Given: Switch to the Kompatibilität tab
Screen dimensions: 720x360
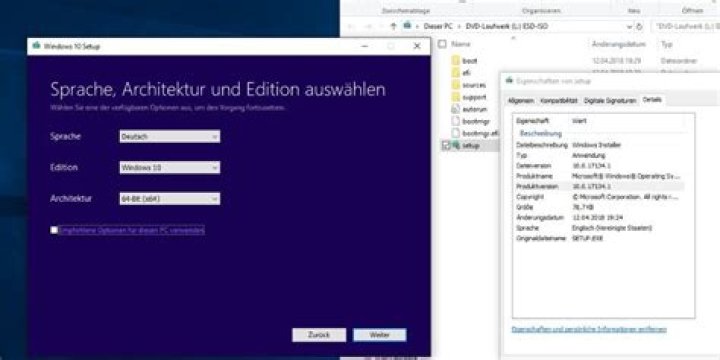Looking at the screenshot, I should coord(558,101).
